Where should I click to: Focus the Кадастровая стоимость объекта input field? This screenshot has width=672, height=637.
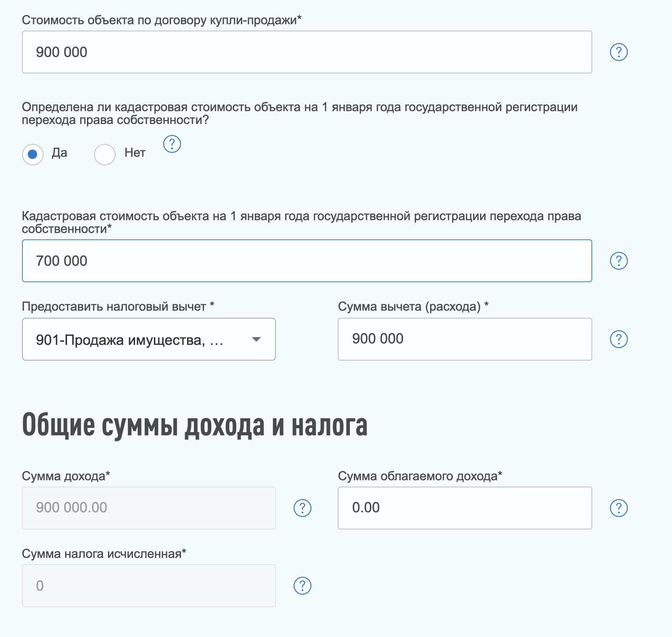click(x=307, y=261)
